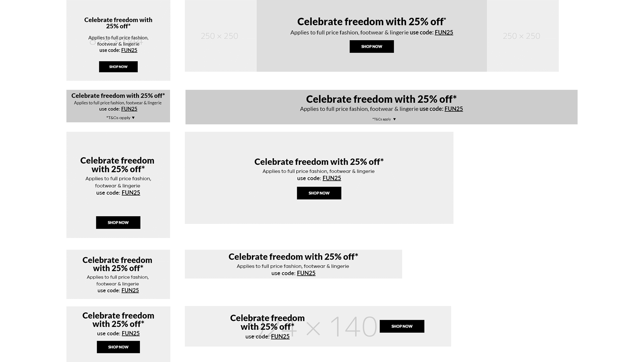Screen dimensions: 644x362
Task: Expand T&Cs apply arrow in small gray banner
Action: 133,118
